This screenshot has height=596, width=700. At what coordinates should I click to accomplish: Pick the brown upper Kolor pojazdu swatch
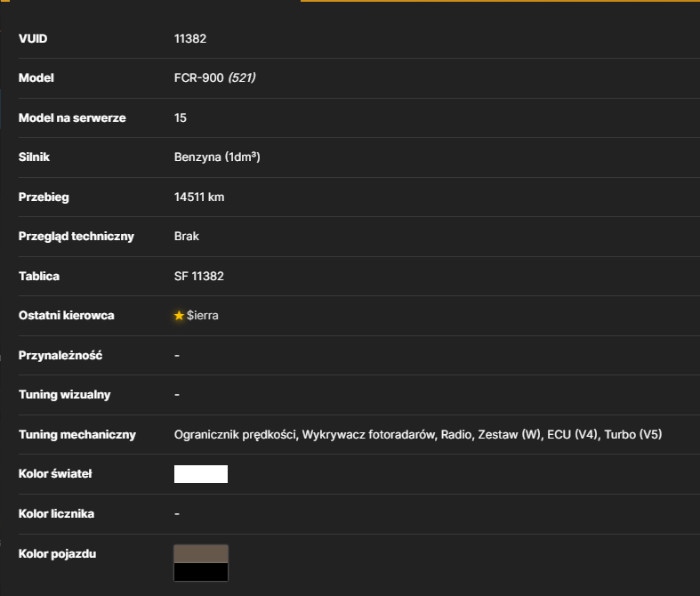point(201,553)
